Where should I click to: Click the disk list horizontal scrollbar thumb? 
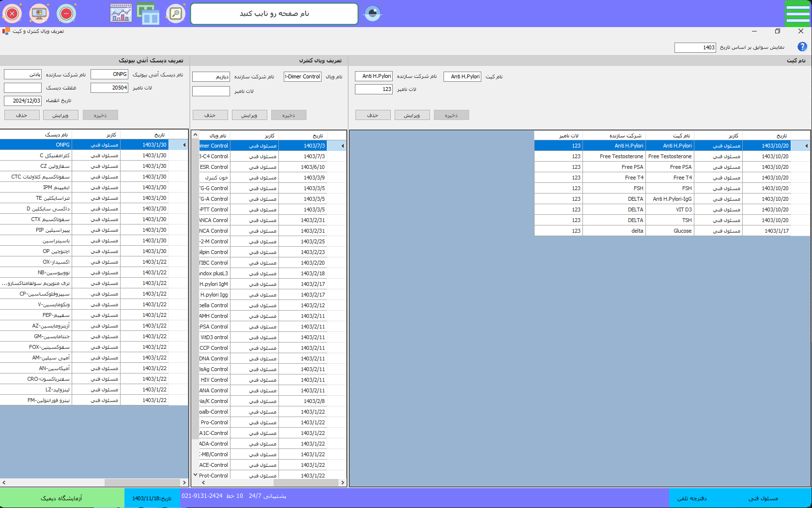click(142, 482)
